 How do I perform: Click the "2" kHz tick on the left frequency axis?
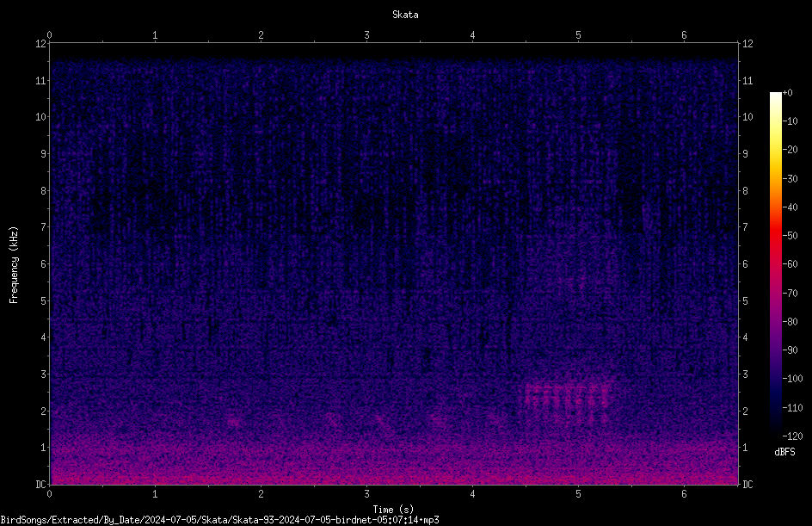point(43,411)
